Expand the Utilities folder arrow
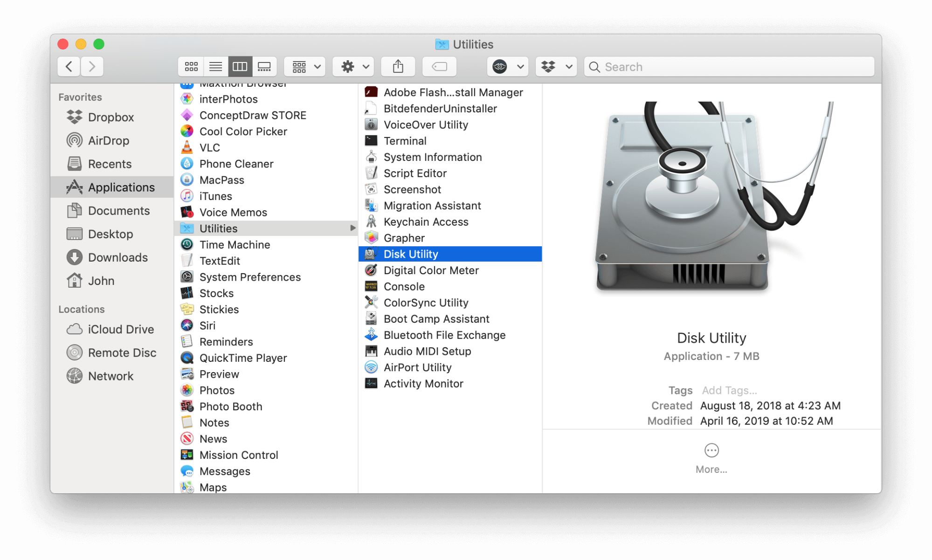The height and width of the screenshot is (560, 932). [x=352, y=228]
